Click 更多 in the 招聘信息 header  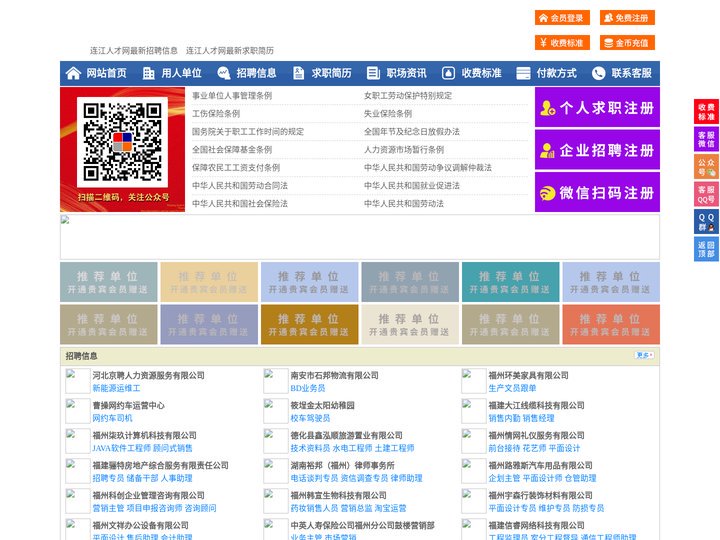click(644, 355)
